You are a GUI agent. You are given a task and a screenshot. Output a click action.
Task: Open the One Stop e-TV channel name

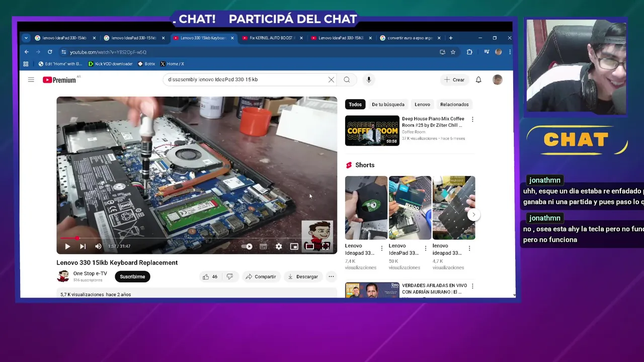[90, 274]
